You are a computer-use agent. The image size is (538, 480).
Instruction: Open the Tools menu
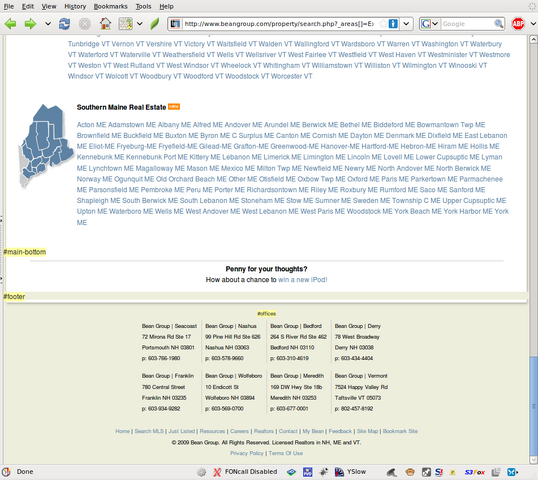pyautogui.click(x=143, y=6)
